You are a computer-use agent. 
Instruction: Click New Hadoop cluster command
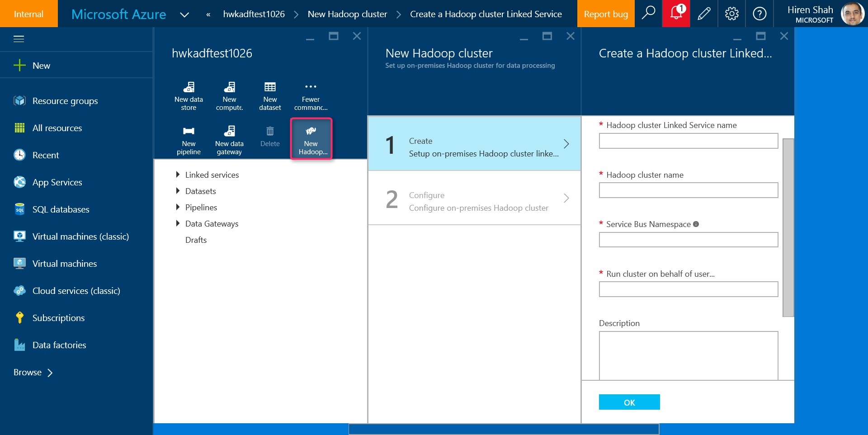coord(311,139)
